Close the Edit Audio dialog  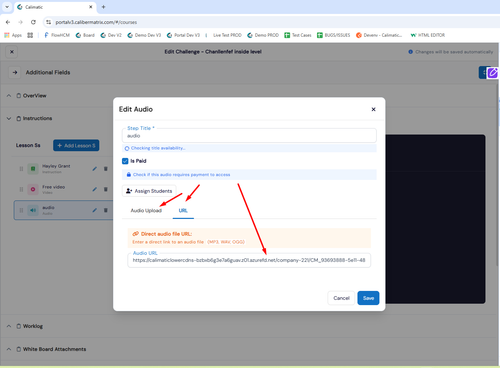[x=373, y=109]
